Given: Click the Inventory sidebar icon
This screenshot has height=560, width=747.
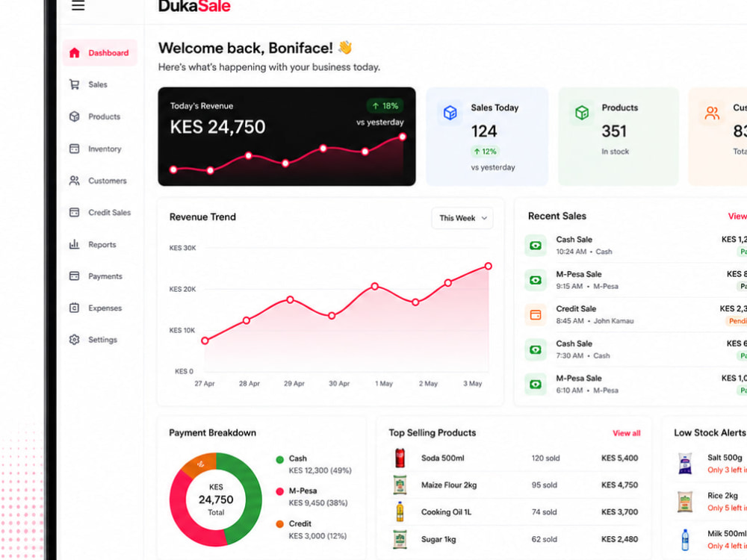Looking at the screenshot, I should (x=74, y=149).
